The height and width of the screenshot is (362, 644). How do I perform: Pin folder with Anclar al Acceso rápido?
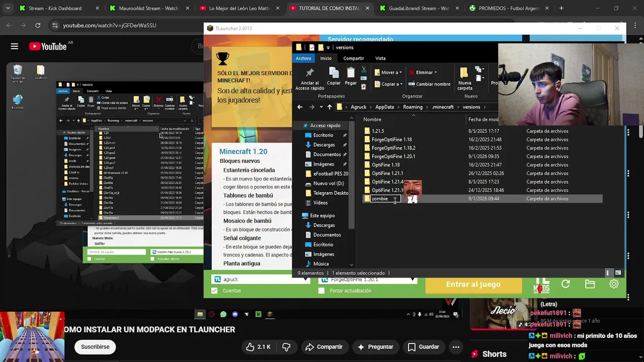point(309,79)
